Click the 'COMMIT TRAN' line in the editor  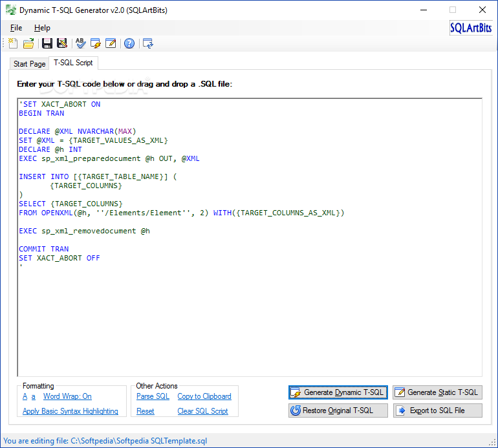[44, 249]
